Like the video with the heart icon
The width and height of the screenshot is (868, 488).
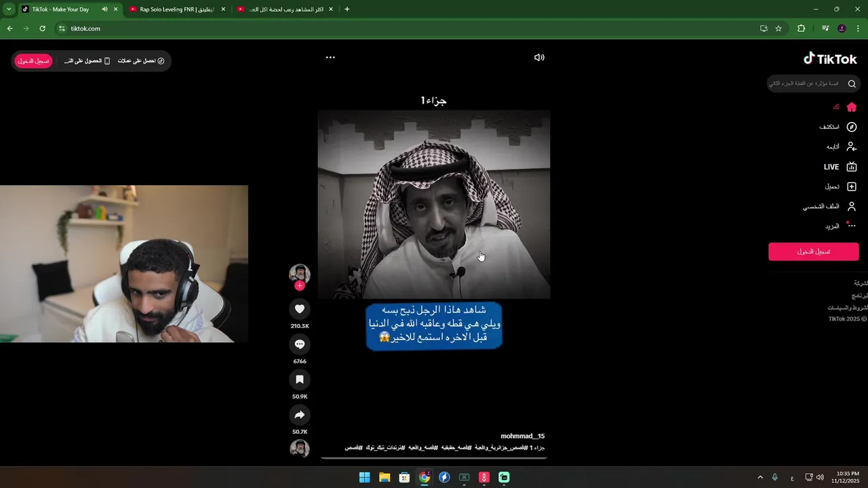(300, 309)
